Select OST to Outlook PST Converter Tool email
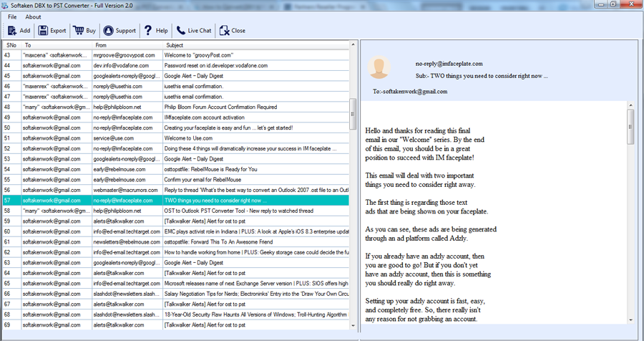This screenshot has width=644, height=341. [x=176, y=211]
